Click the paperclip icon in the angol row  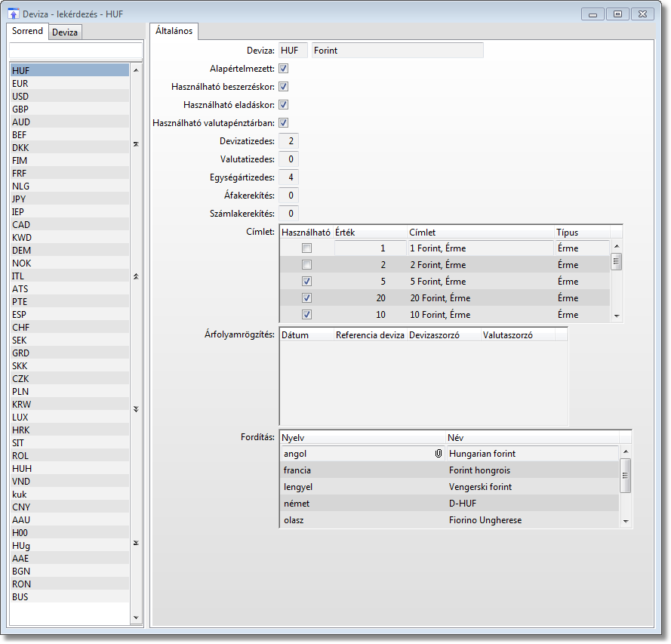438,454
